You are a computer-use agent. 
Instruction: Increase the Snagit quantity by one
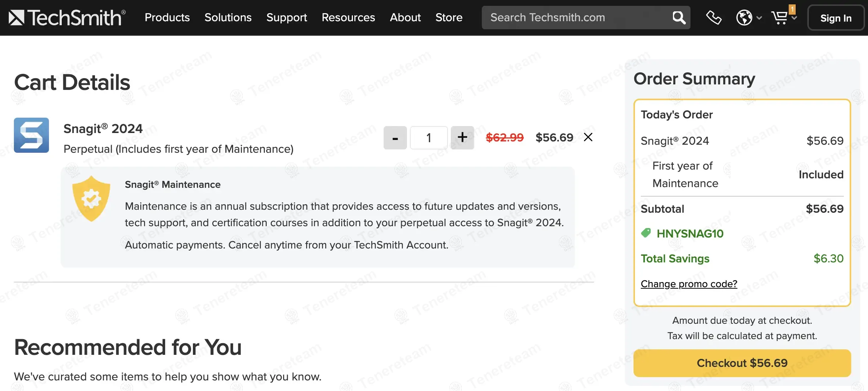pyautogui.click(x=462, y=138)
